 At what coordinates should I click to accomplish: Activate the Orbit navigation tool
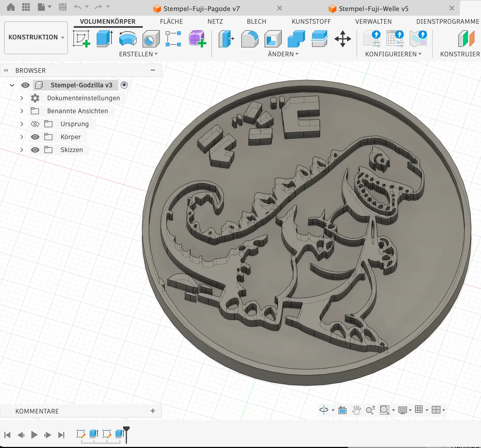(324, 410)
